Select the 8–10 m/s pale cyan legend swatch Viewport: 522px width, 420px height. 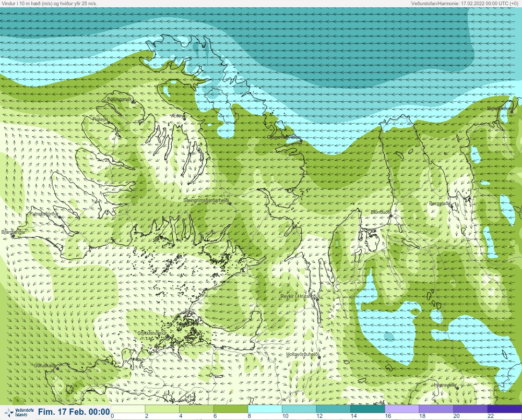[x=265, y=409]
